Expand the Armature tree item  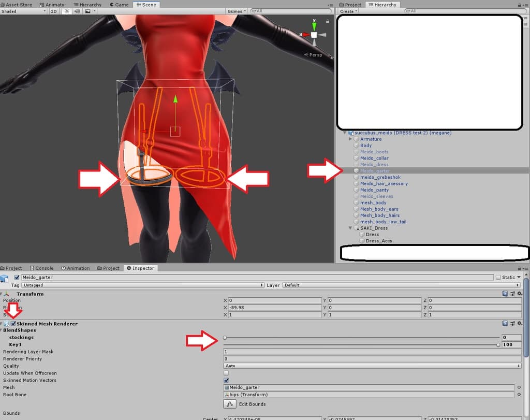pyautogui.click(x=350, y=139)
